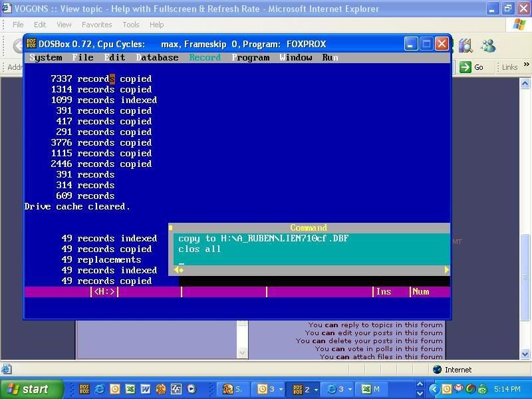The image size is (532, 399).
Task: Open the Messenger icon in IE toolbar
Action: pyautogui.click(x=488, y=45)
